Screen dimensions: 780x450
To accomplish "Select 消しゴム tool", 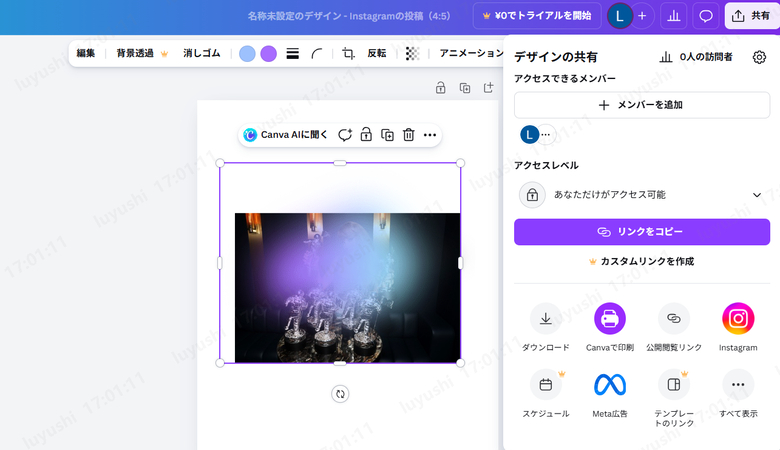I will [x=201, y=53].
